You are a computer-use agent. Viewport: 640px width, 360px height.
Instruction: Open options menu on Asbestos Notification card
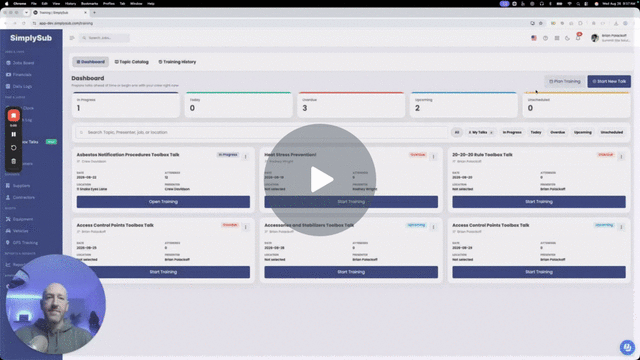click(x=246, y=157)
